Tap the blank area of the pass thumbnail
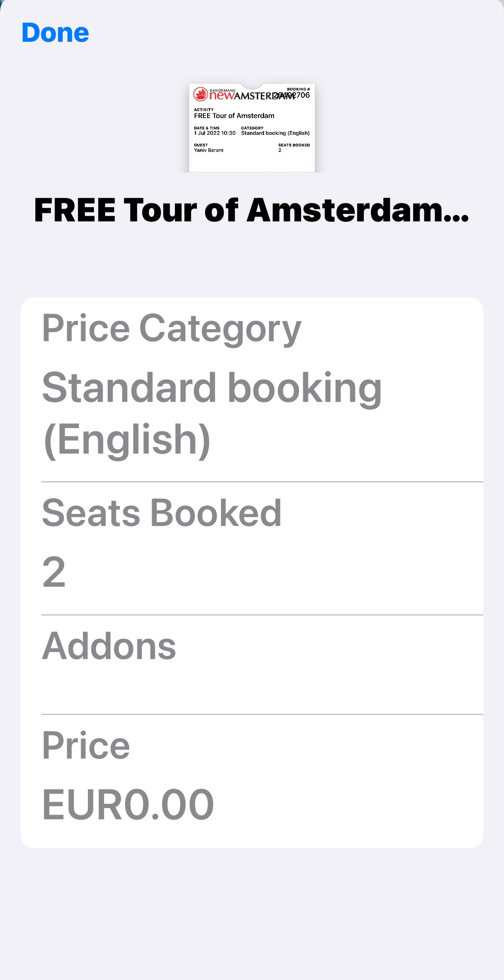 pos(252,163)
